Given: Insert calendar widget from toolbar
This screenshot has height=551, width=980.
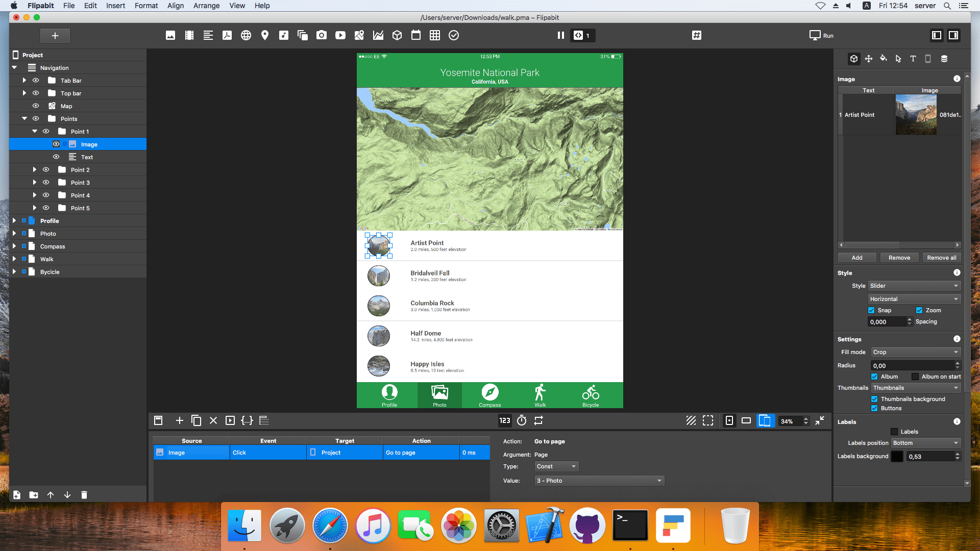Looking at the screenshot, I should (416, 35).
